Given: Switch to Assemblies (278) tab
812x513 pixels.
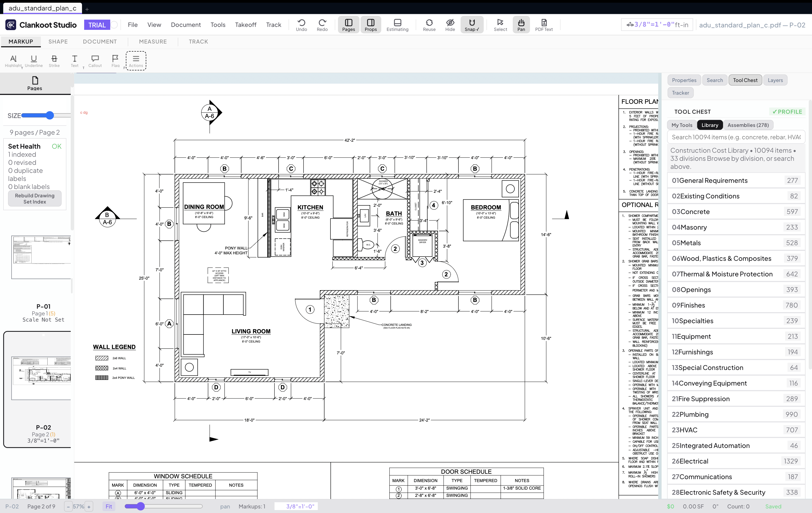Looking at the screenshot, I should [748, 125].
